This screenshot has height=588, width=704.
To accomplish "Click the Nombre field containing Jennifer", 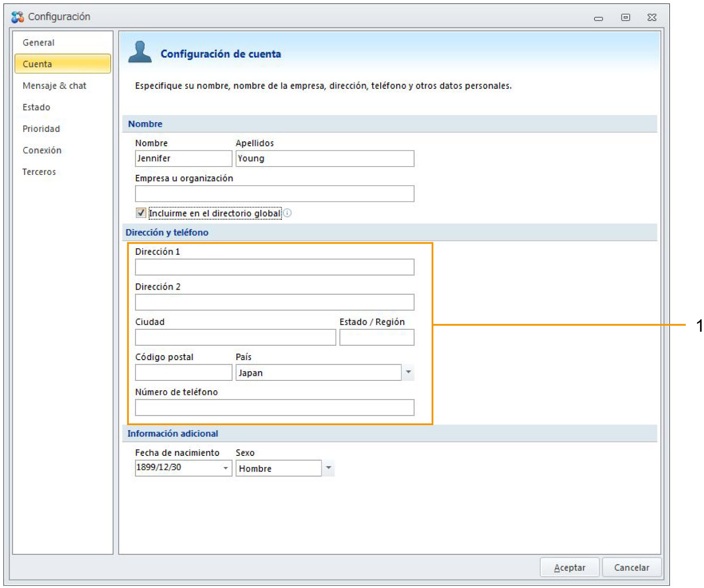I will point(183,158).
